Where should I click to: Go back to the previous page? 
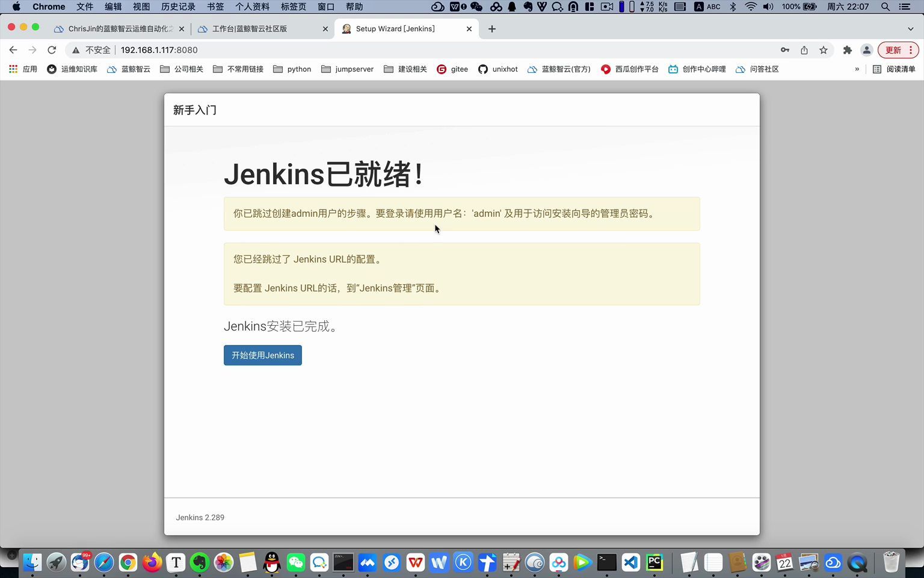click(13, 50)
